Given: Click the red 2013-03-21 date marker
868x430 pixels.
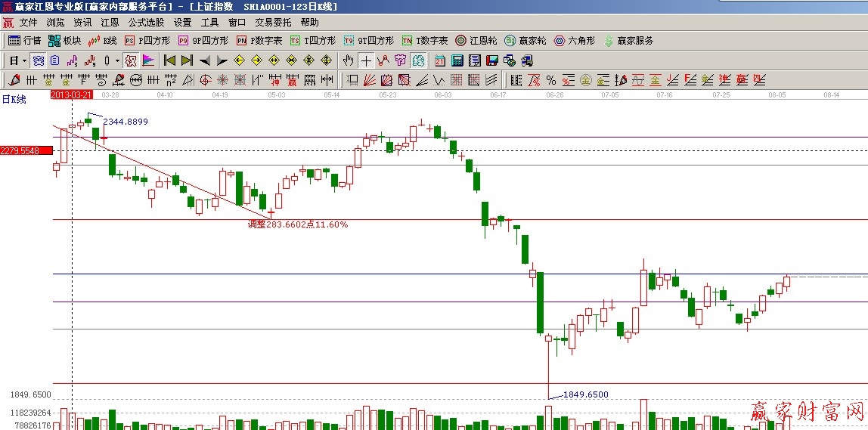Looking at the screenshot, I should click(71, 95).
